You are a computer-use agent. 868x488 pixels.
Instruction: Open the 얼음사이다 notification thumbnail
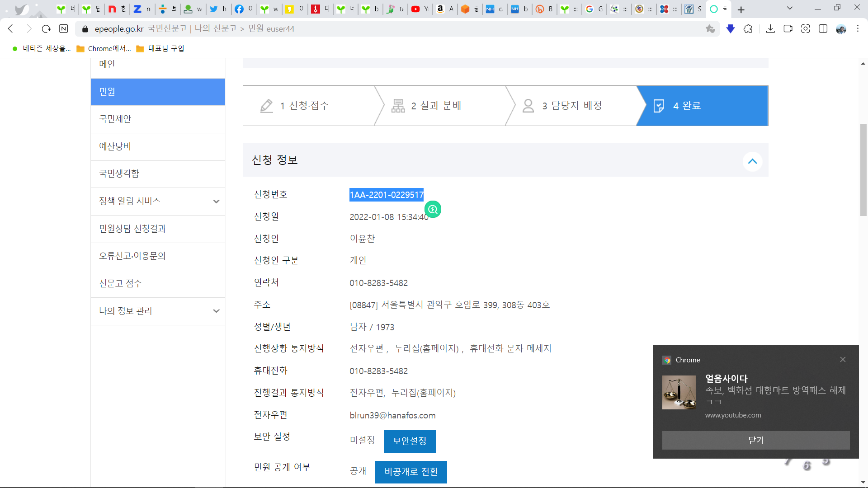tap(679, 392)
